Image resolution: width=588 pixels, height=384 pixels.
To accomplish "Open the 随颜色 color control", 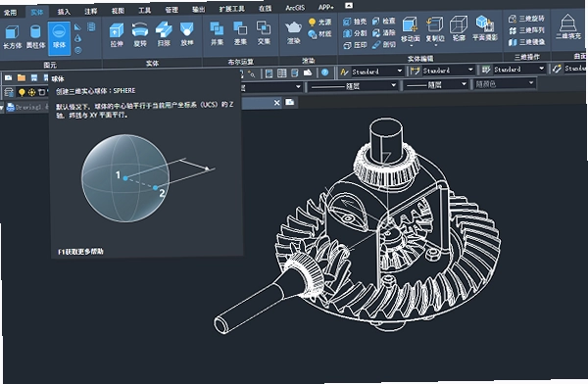I will [x=504, y=83].
